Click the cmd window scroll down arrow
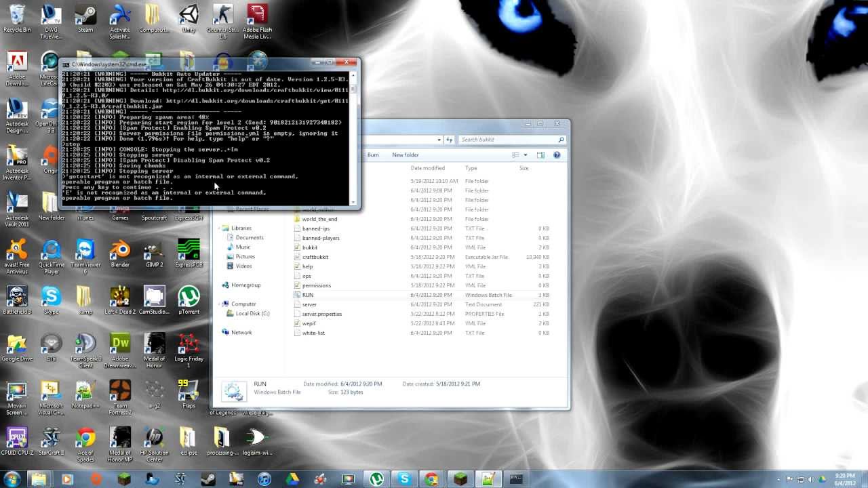The height and width of the screenshot is (488, 868). (353, 201)
